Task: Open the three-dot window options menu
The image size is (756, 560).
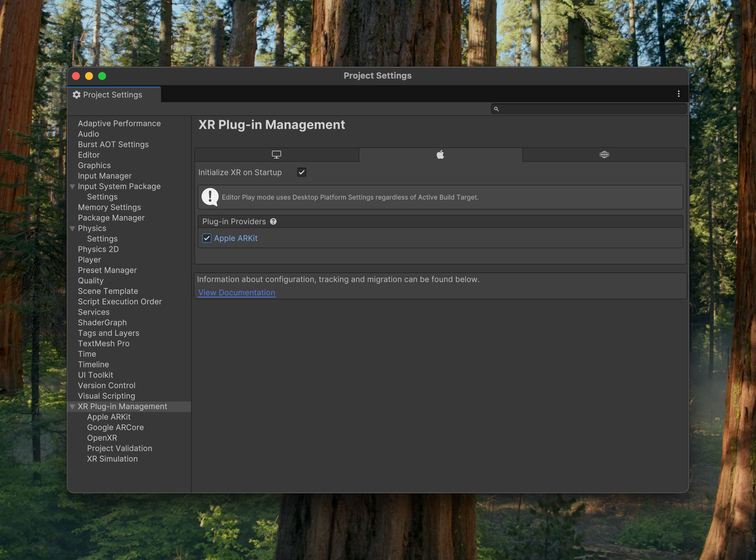Action: point(678,94)
